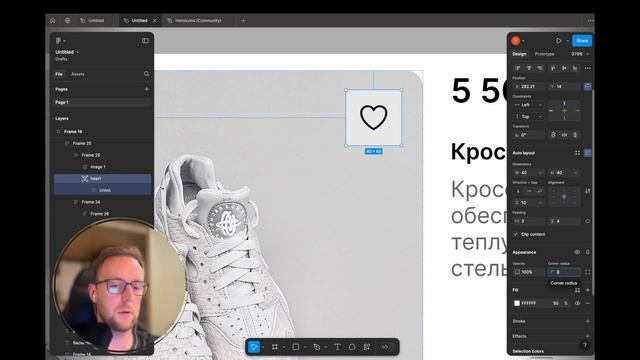Switch to the first Untitled file tab

[96, 20]
